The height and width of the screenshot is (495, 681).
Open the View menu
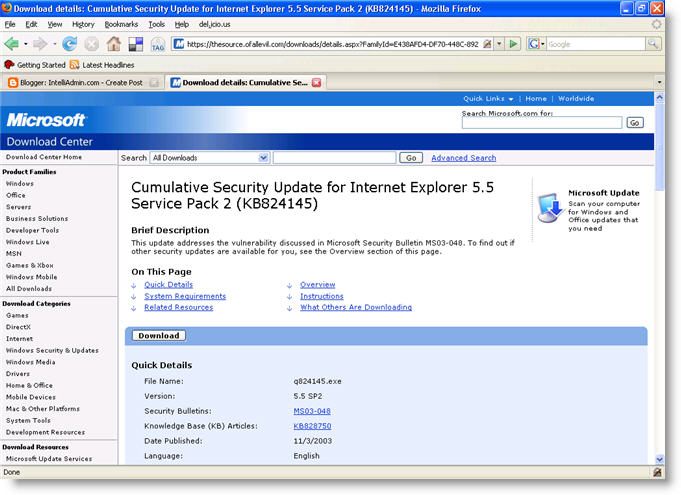[x=55, y=24]
